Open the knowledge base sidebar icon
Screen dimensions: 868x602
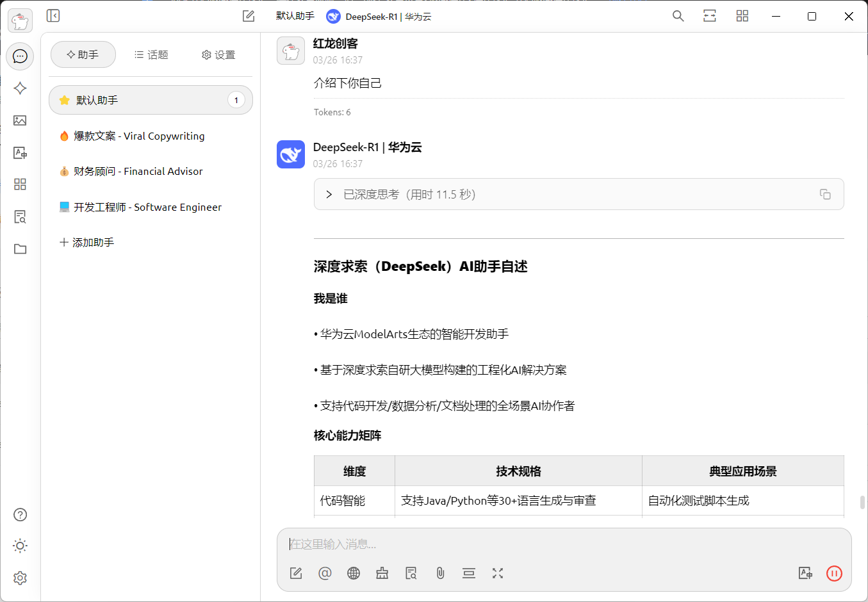click(20, 216)
